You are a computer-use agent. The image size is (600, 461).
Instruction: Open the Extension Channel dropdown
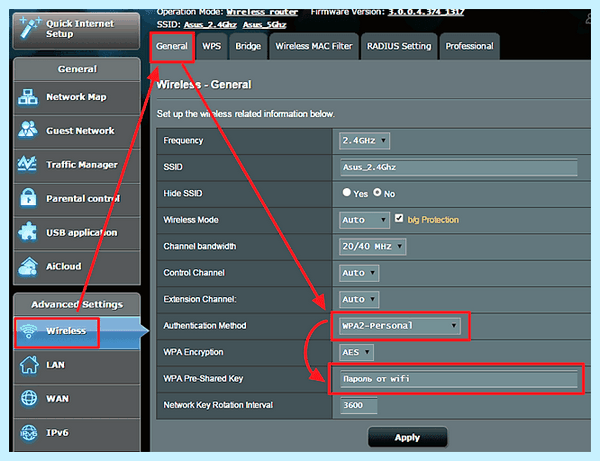point(359,300)
